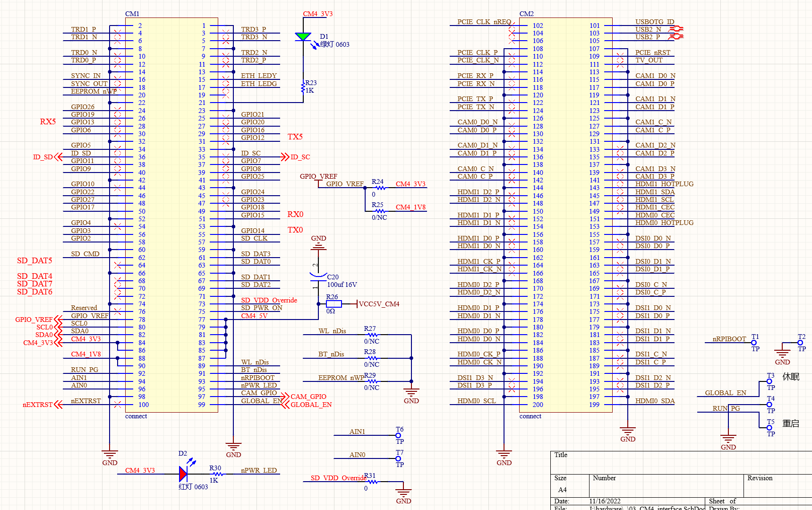Screen dimensions: 812x510
Task: Select test point T1 circle
Action: [x=754, y=343]
